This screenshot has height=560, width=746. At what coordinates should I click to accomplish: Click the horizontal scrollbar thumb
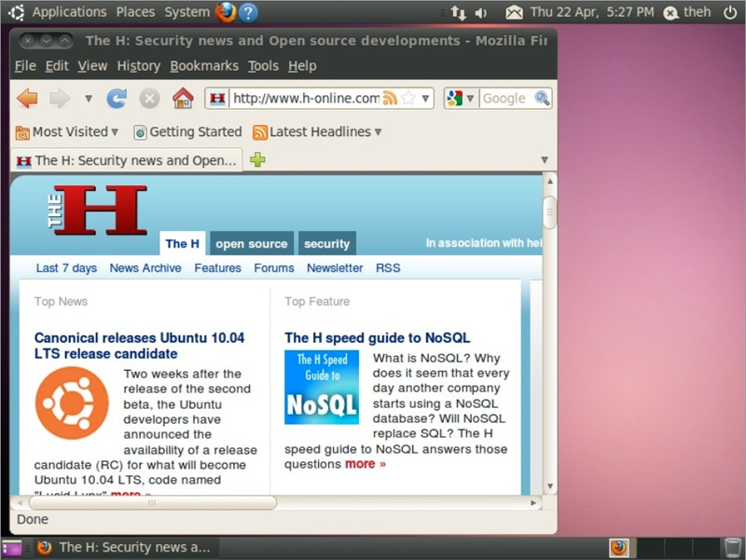(x=152, y=502)
